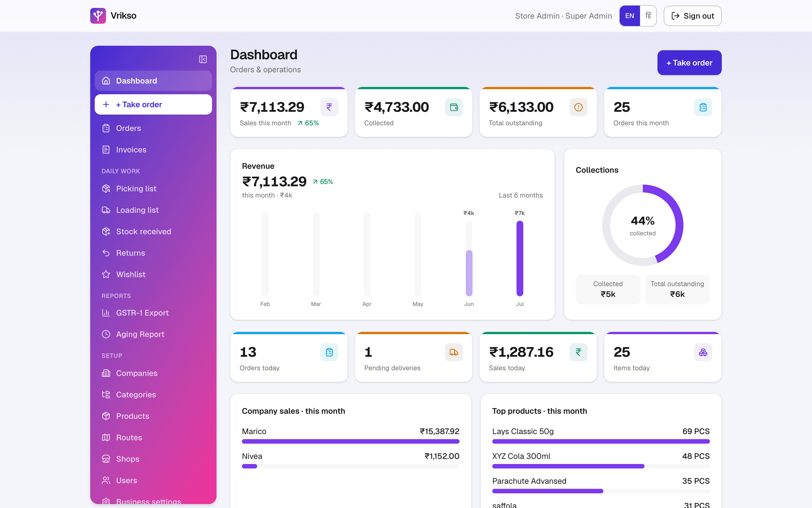The image size is (812, 508).
Task: Open the Invoices page label
Action: 131,150
